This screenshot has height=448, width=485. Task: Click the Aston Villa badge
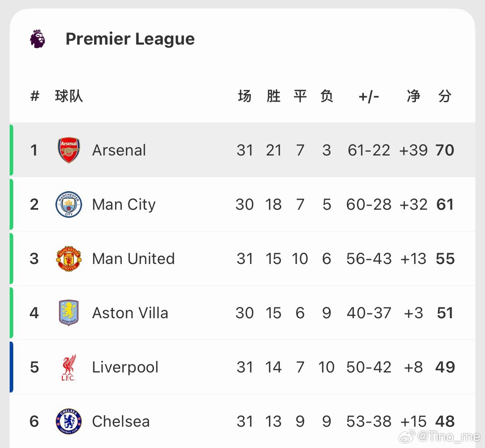pyautogui.click(x=69, y=313)
